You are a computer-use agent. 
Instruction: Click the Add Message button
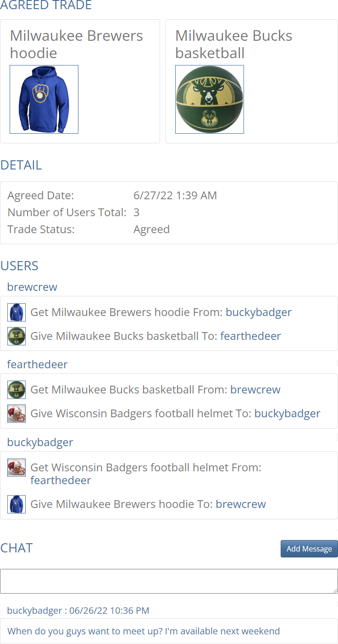coord(309,549)
